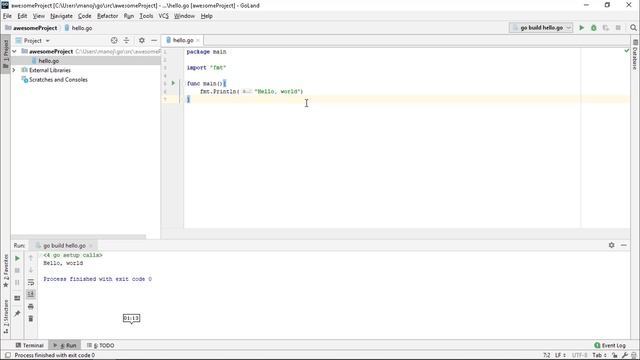Open the Structure side tool window
The height and width of the screenshot is (360, 640).
pos(6,317)
